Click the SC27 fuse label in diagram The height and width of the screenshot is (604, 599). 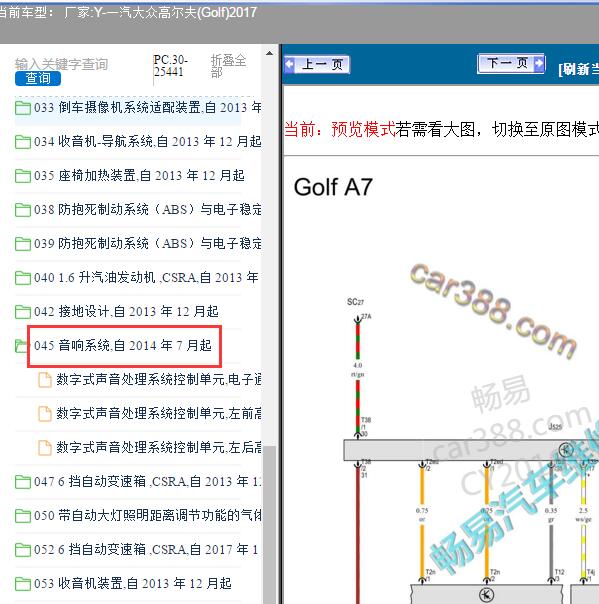click(355, 302)
